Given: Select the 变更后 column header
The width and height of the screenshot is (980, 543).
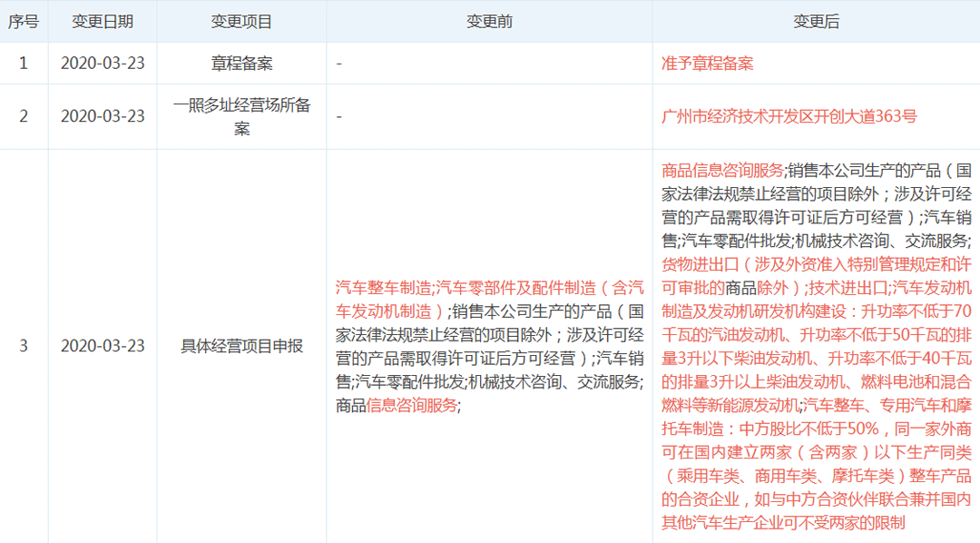Looking at the screenshot, I should pyautogui.click(x=816, y=22).
